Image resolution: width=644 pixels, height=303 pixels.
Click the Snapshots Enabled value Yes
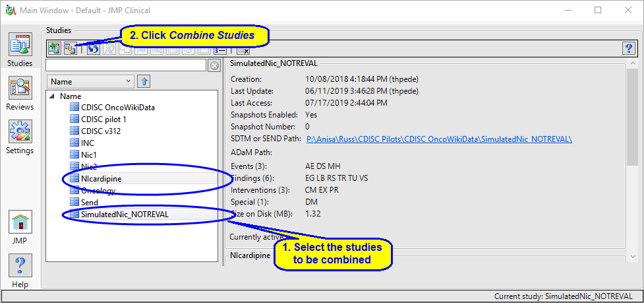point(311,115)
